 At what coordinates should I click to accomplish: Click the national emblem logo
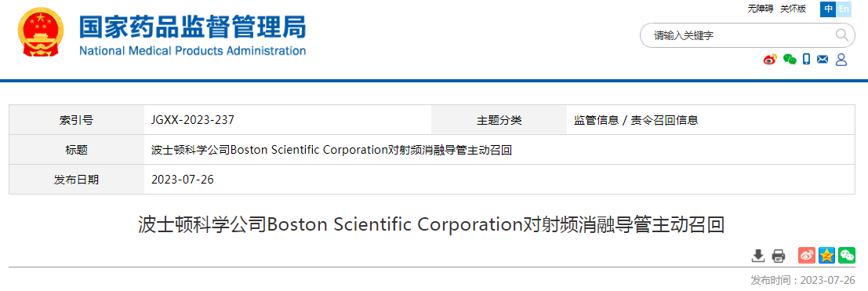click(41, 32)
